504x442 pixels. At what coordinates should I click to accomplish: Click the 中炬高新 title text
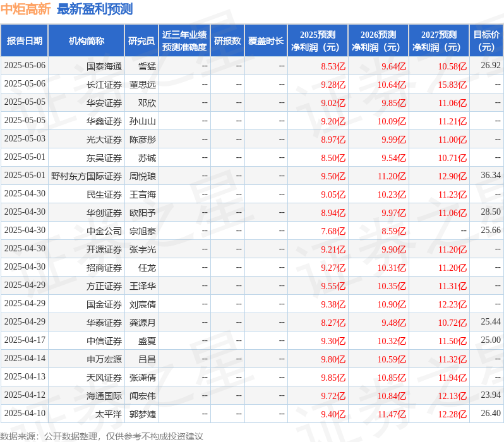(x=25, y=9)
